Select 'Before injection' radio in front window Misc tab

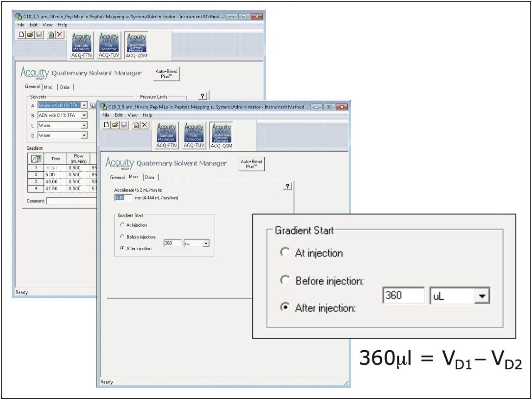[122, 237]
